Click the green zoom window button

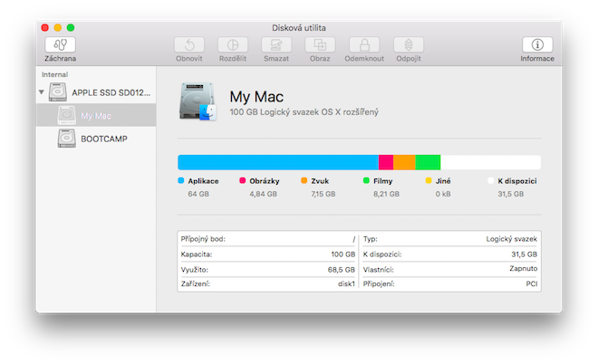71,27
